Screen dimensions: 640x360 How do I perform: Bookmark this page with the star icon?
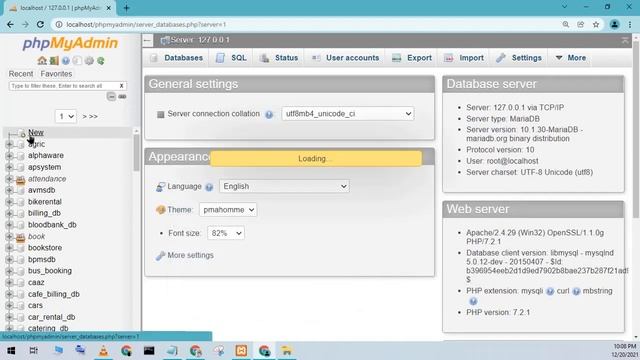coord(596,24)
